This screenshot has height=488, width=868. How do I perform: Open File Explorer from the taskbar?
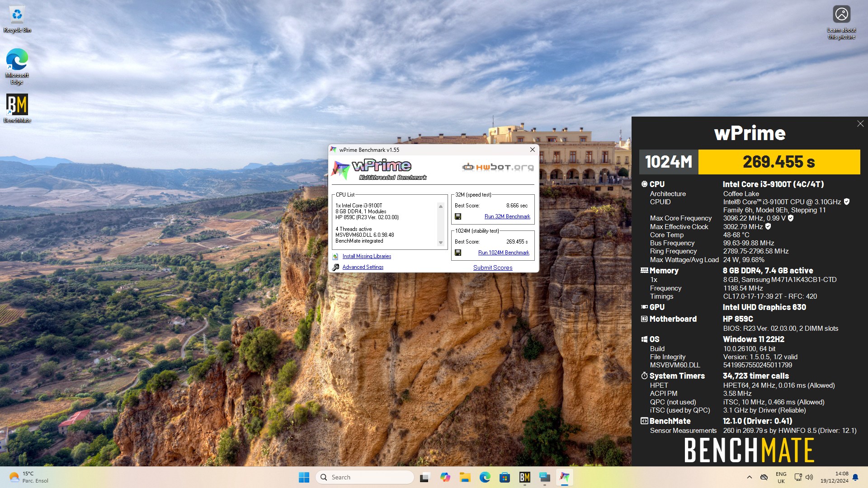[465, 477]
